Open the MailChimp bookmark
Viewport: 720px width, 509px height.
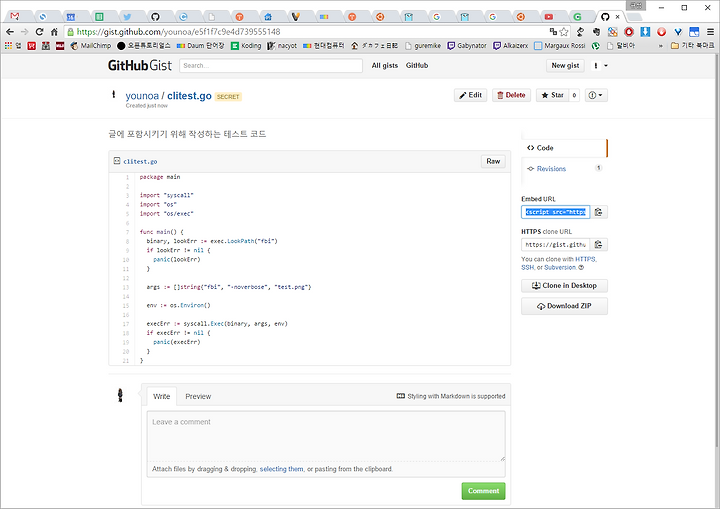[91, 45]
